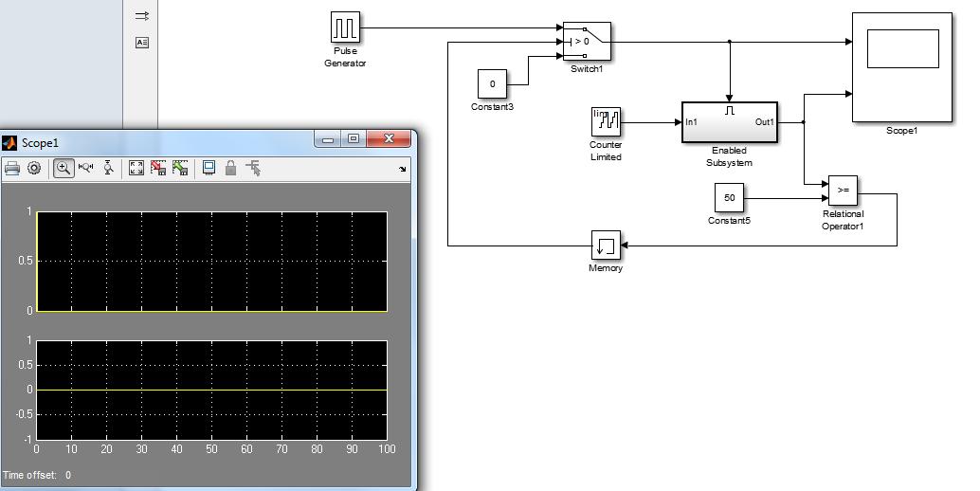Expand Scope1 toolbar dock arrow
980x491 pixels.
point(403,169)
